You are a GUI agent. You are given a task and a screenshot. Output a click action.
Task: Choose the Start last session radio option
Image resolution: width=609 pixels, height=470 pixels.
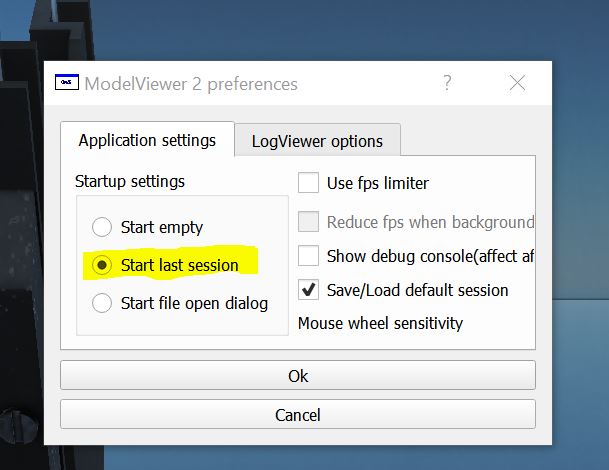pyautogui.click(x=102, y=265)
